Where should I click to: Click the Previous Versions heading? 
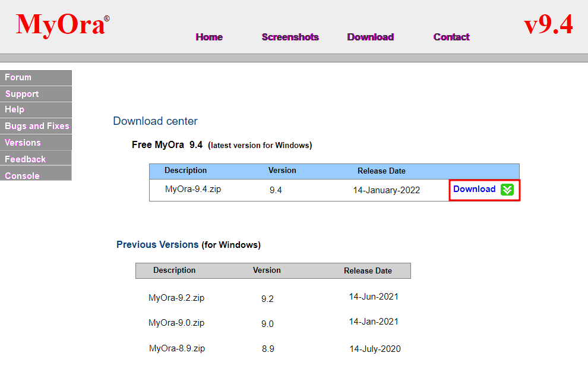[x=157, y=244]
